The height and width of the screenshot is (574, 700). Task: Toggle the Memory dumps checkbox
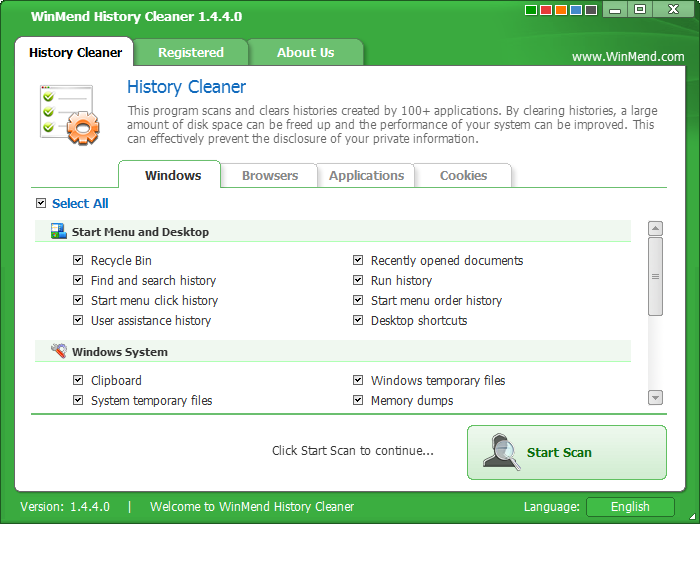(x=358, y=400)
